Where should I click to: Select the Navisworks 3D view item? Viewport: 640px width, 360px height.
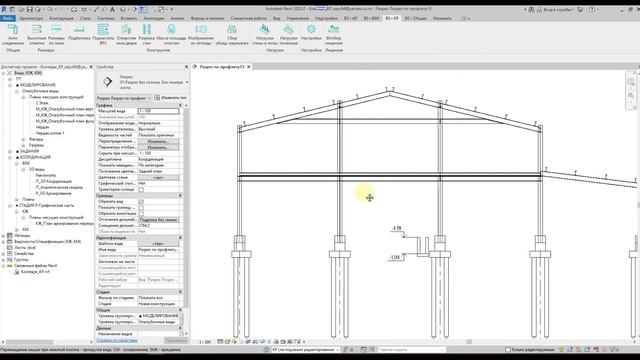[x=46, y=175]
